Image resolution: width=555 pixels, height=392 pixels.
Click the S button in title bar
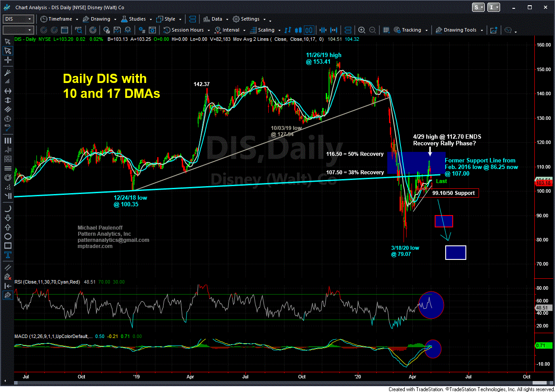(x=478, y=7)
